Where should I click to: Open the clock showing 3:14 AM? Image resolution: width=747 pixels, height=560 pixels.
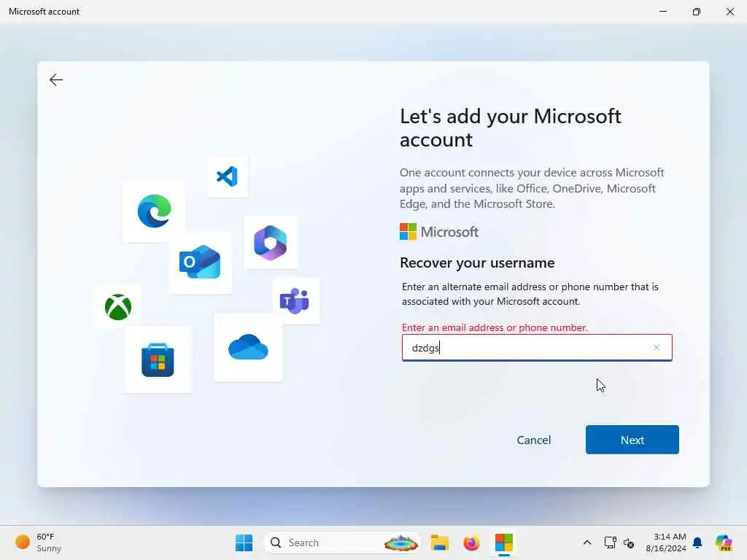point(666,542)
